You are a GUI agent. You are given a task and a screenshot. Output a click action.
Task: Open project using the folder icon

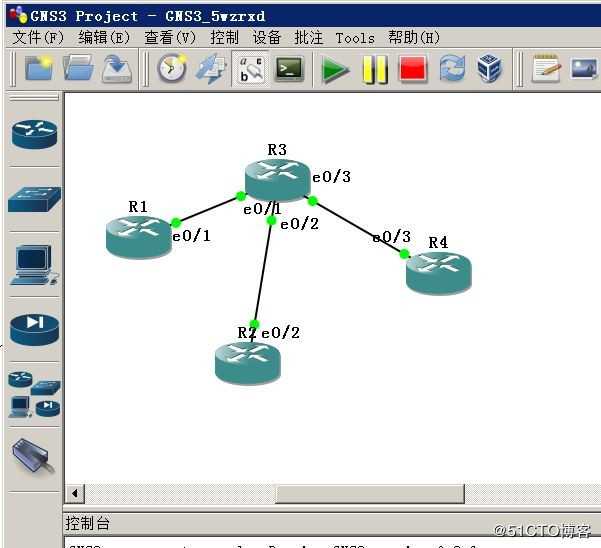coord(78,68)
